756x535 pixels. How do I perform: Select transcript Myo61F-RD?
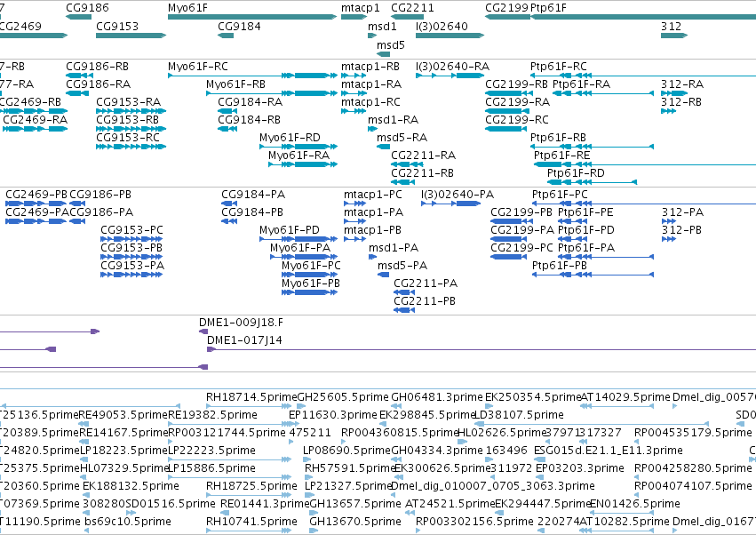coord(298,147)
